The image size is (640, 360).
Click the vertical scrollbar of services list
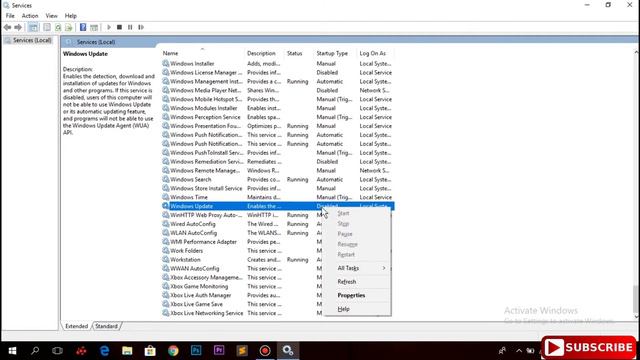(x=636, y=299)
